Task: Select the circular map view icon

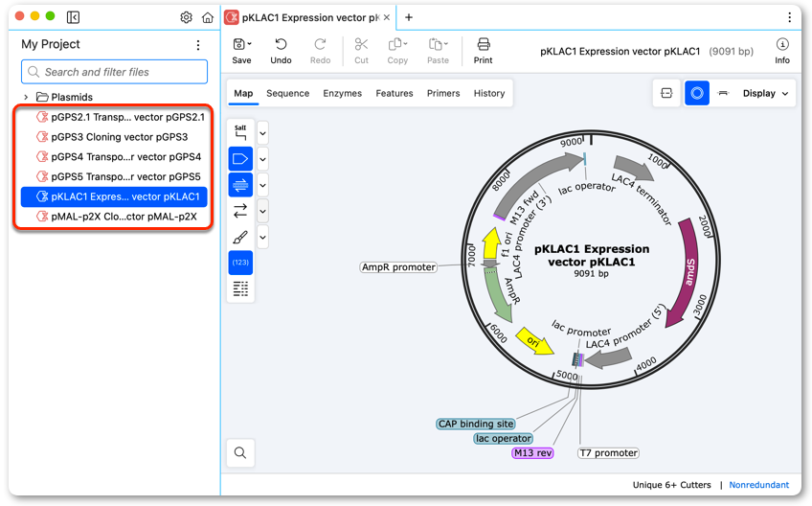Action: (697, 93)
